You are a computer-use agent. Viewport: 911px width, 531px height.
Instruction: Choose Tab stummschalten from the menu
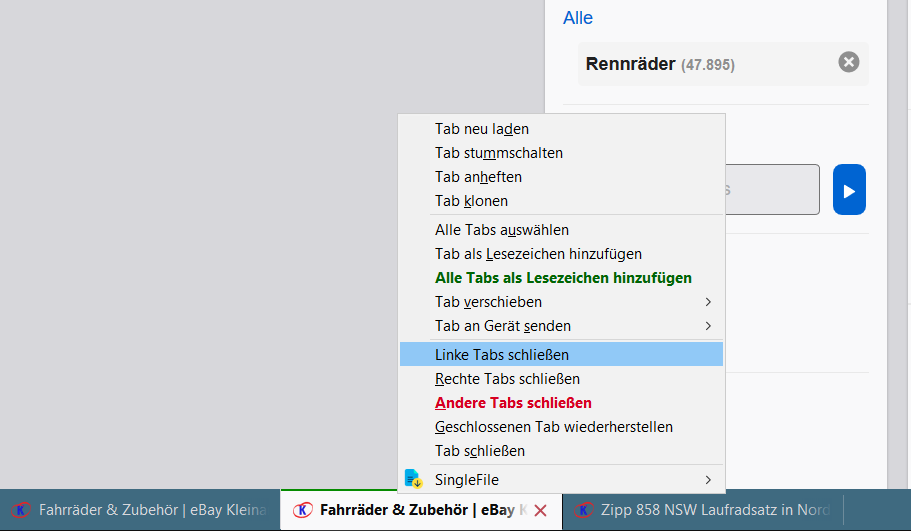(499, 153)
